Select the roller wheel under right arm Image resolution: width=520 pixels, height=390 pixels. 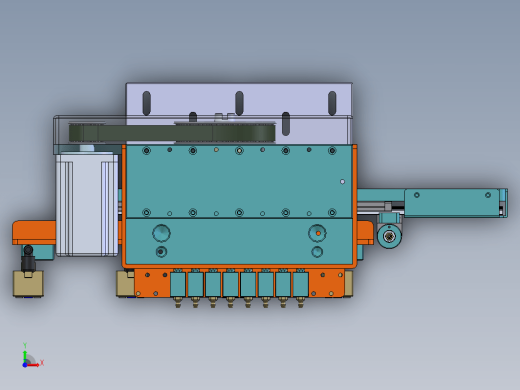click(389, 236)
